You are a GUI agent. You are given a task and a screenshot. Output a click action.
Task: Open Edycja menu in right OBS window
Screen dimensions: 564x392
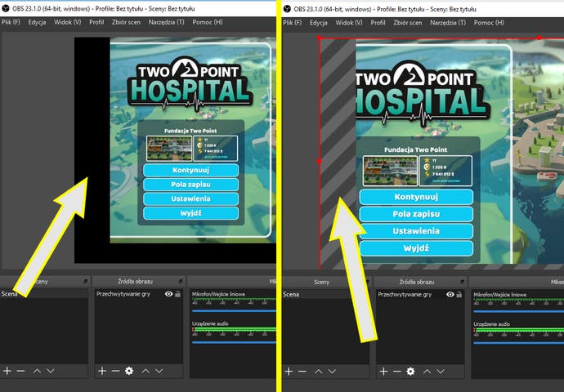[x=319, y=23]
